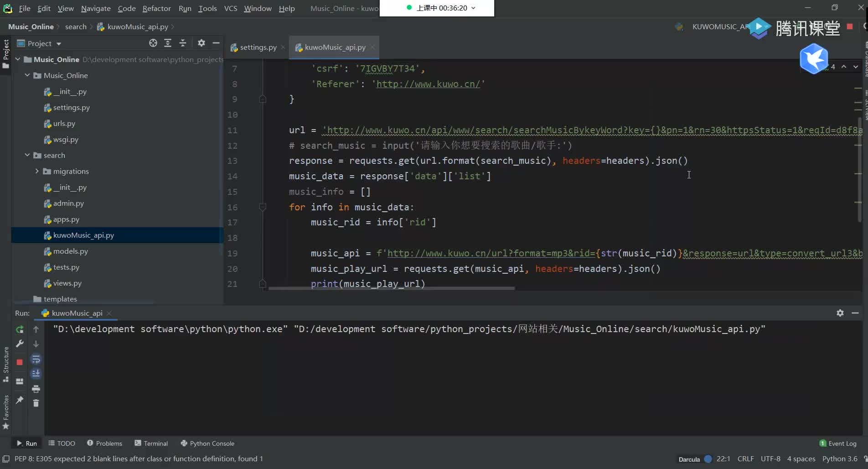Open models.py in project tree
Screen dimensions: 868x469
tap(71, 251)
